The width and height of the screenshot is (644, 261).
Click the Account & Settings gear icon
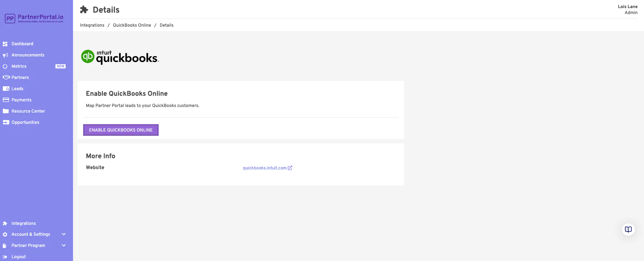click(5, 234)
